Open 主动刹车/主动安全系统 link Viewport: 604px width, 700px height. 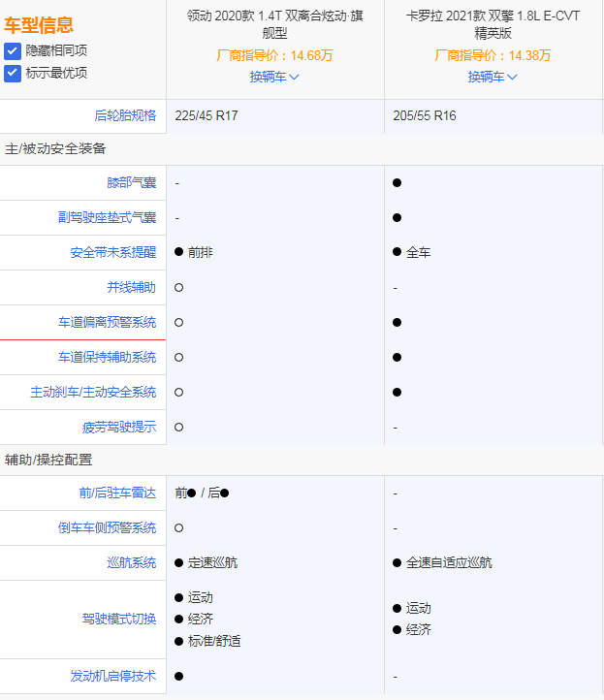point(93,392)
